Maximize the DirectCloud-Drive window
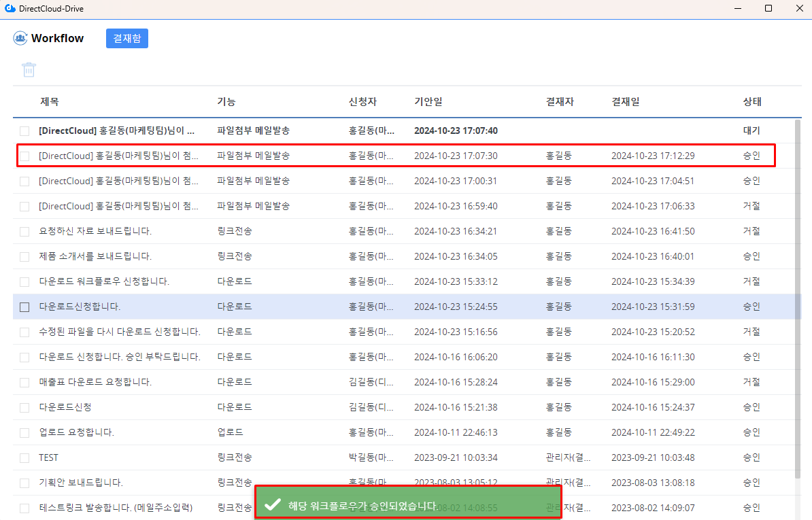812x520 pixels. tap(768, 8)
